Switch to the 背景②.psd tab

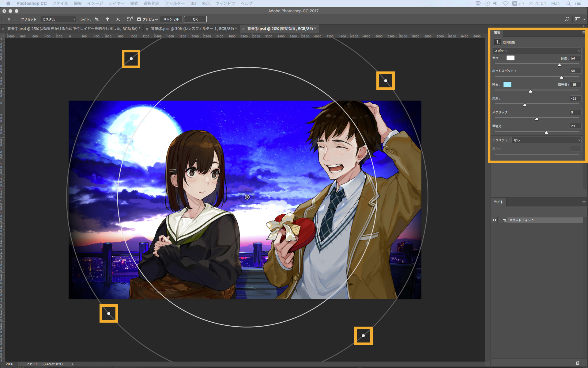(x=193, y=29)
